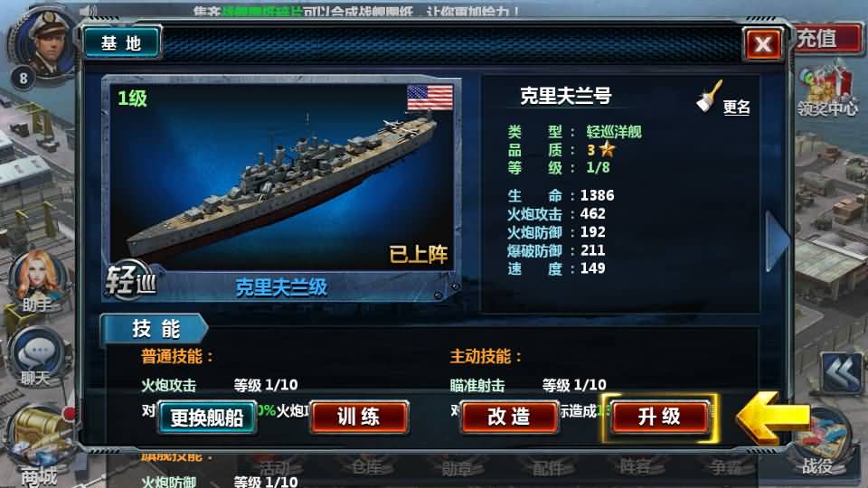Open the 聊天 chat bubble icon

36,355
